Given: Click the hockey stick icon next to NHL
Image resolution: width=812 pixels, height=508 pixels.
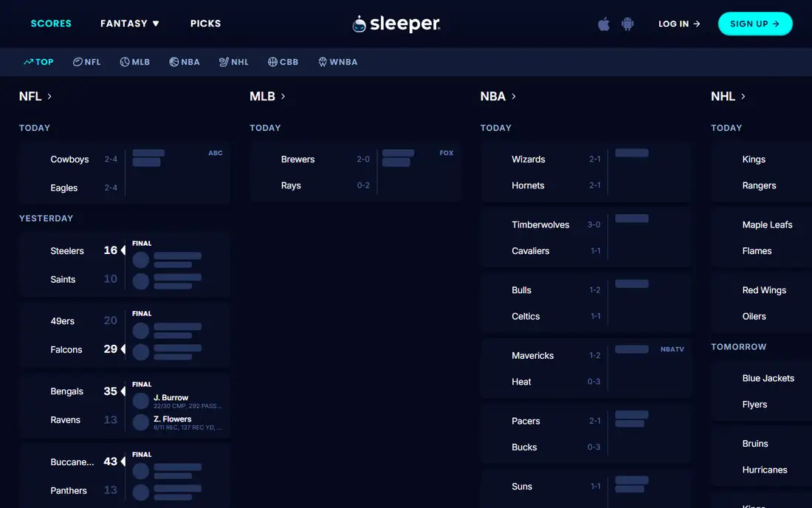Looking at the screenshot, I should 224,61.
